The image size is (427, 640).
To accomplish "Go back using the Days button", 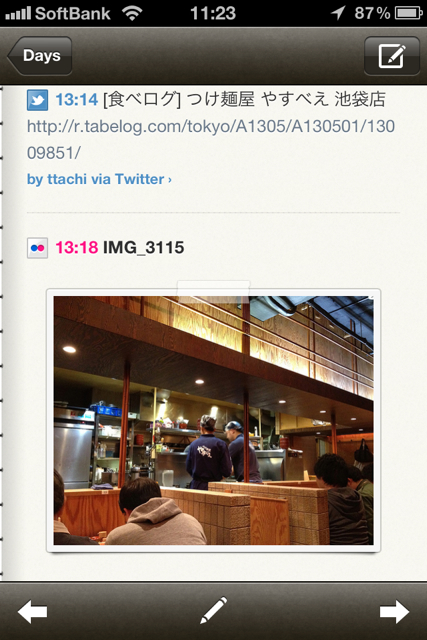I will [x=40, y=56].
